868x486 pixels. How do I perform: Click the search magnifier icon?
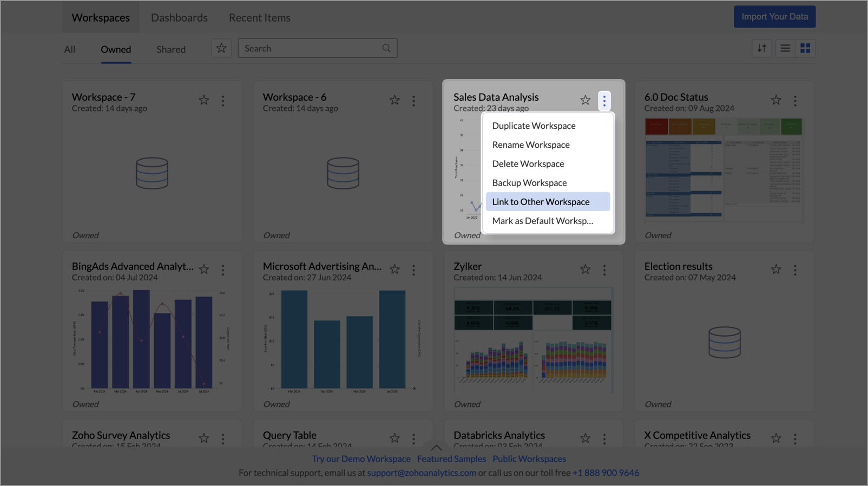coord(386,48)
